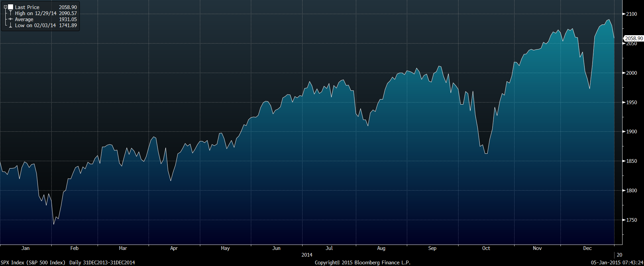Click the 'Average' legend row label

(24, 19)
